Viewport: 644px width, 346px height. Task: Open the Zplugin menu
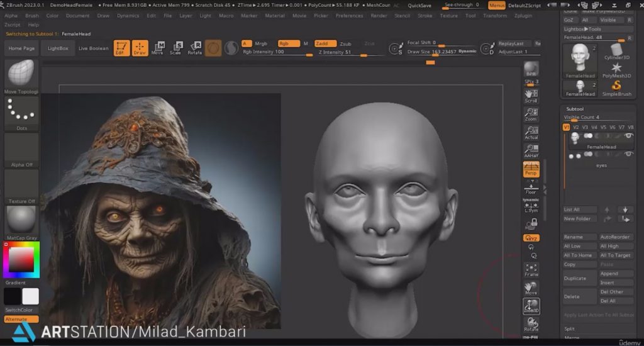(x=523, y=16)
